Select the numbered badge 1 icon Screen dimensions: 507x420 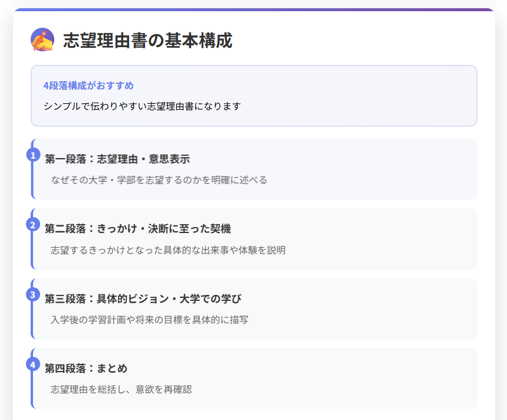pyautogui.click(x=32, y=153)
